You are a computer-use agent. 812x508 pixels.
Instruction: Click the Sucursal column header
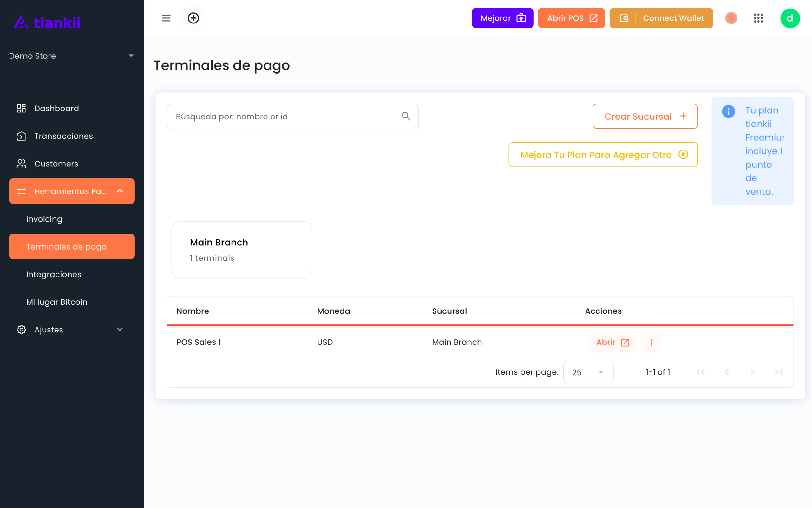point(449,311)
